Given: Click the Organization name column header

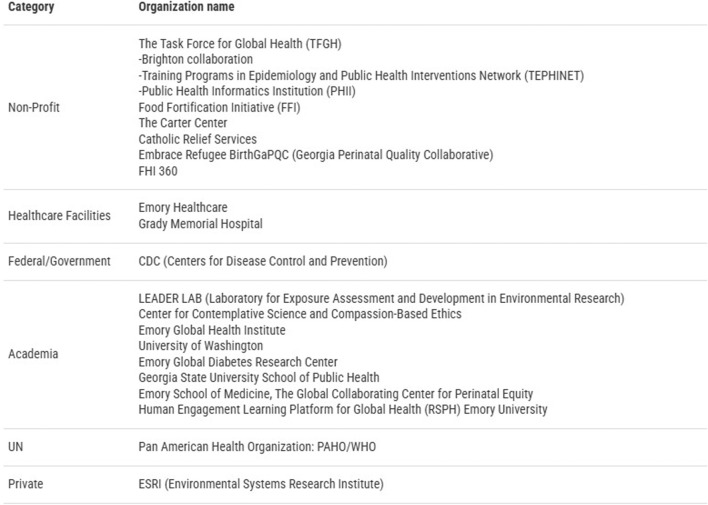Looking at the screenshot, I should tap(186, 7).
